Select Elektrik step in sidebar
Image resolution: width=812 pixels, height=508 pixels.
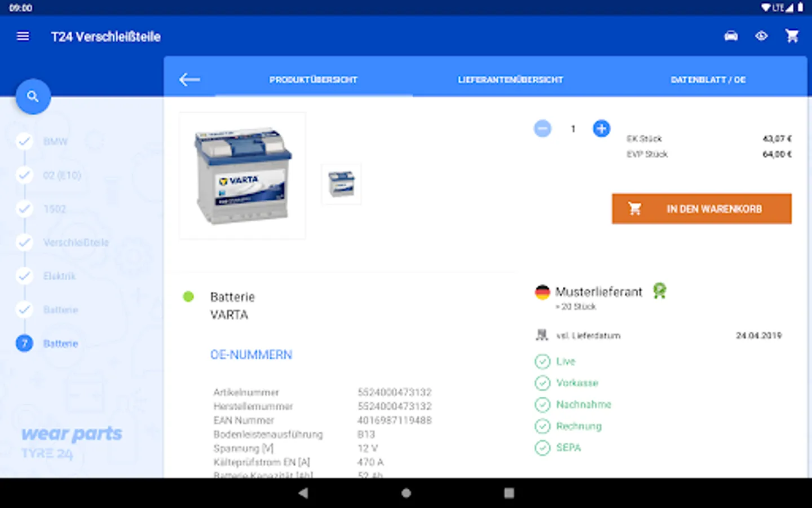click(59, 276)
